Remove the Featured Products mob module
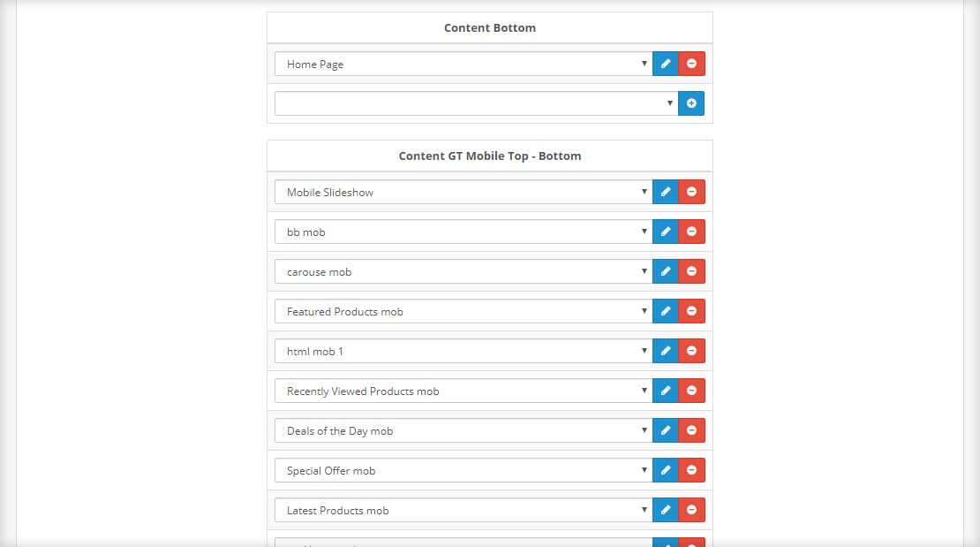Viewport: 980px width, 547px height. click(x=692, y=311)
